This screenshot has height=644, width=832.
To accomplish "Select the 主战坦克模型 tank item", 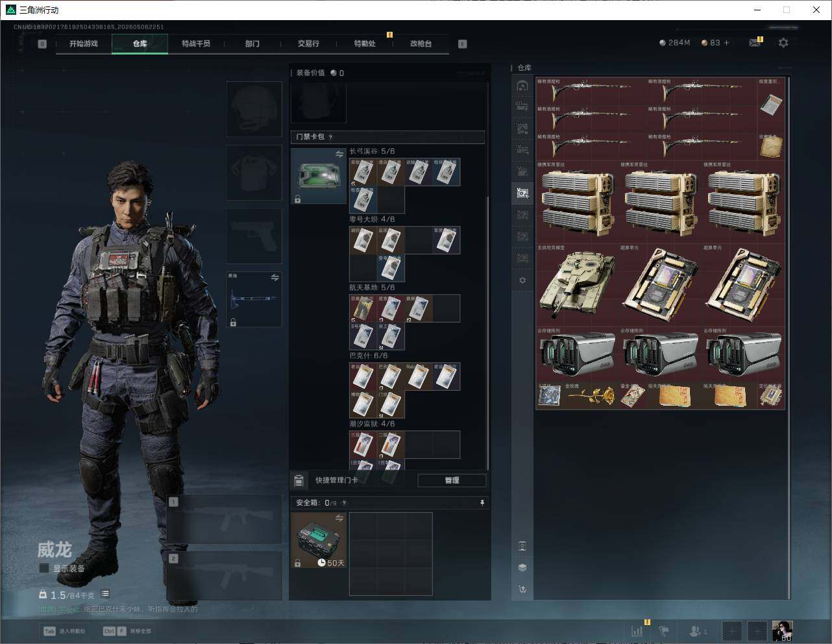I will coord(577,285).
